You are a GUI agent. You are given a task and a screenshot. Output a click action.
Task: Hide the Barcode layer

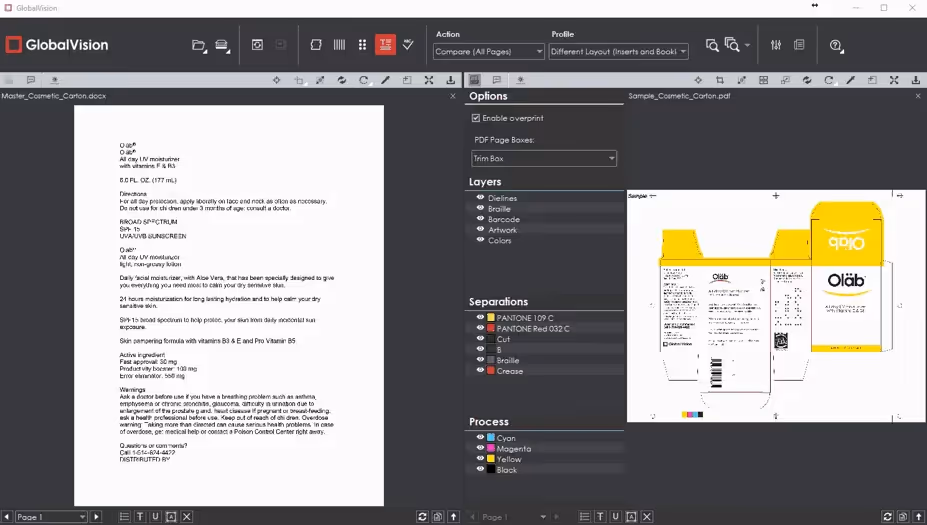click(x=480, y=219)
